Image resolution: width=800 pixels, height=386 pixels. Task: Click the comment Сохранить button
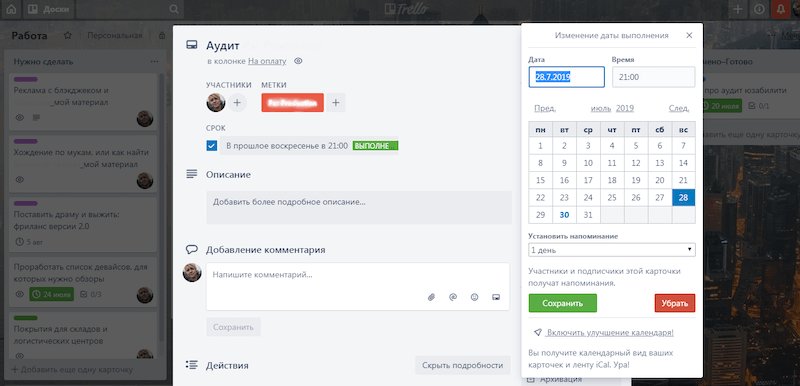tap(233, 327)
